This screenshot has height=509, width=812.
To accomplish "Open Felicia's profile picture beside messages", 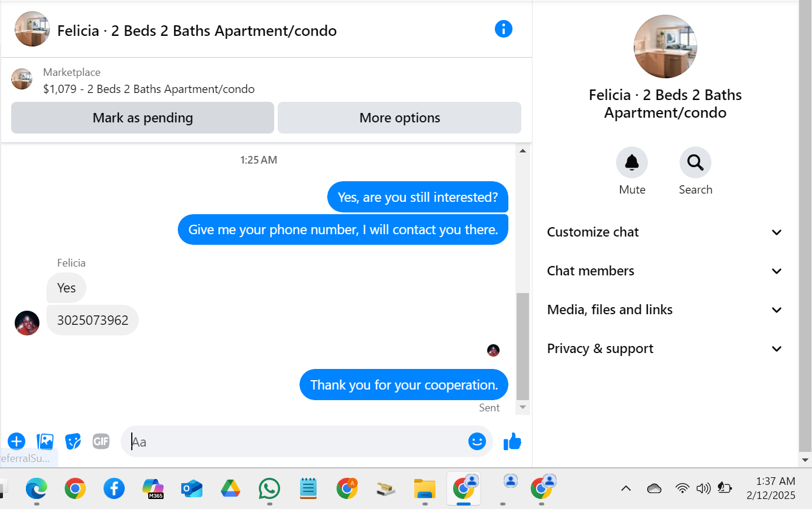I will click(27, 323).
